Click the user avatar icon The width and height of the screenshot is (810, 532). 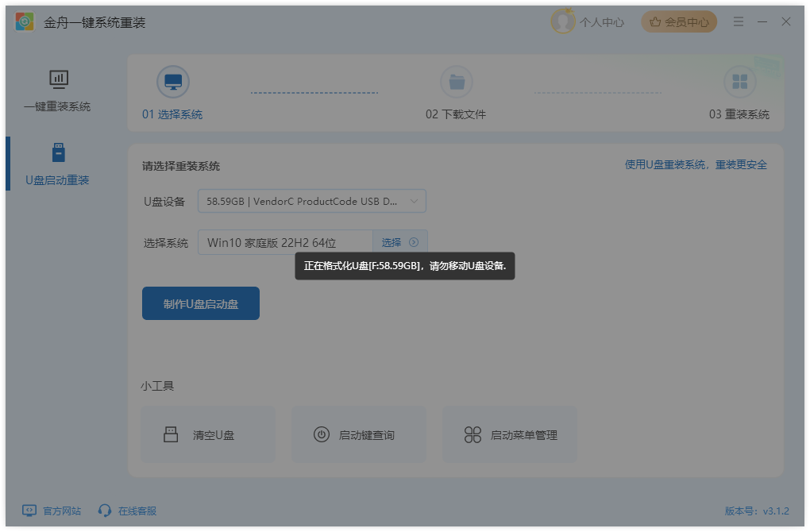coord(562,21)
